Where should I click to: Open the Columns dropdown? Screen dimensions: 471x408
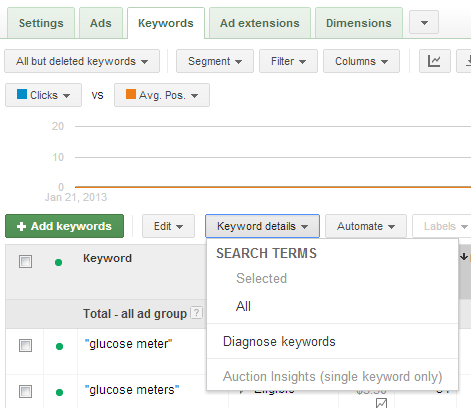point(361,61)
